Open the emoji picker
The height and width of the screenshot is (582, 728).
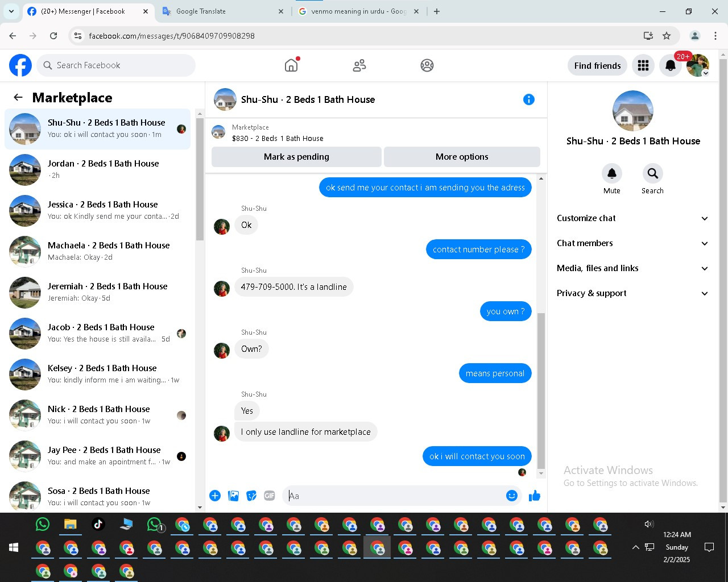point(512,496)
